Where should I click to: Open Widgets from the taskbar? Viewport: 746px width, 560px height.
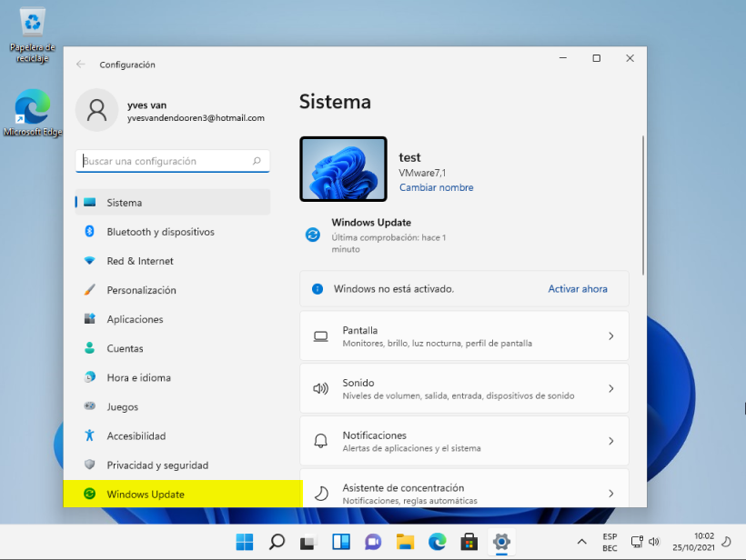340,542
